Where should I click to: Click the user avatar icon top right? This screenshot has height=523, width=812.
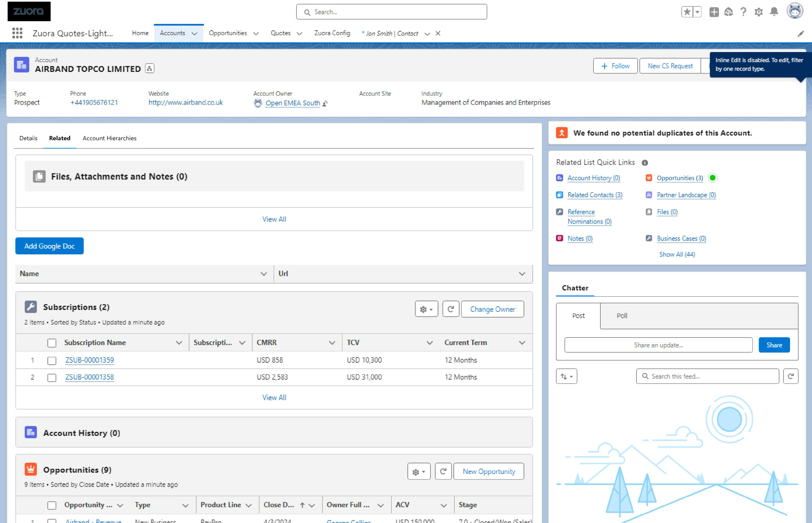click(794, 11)
